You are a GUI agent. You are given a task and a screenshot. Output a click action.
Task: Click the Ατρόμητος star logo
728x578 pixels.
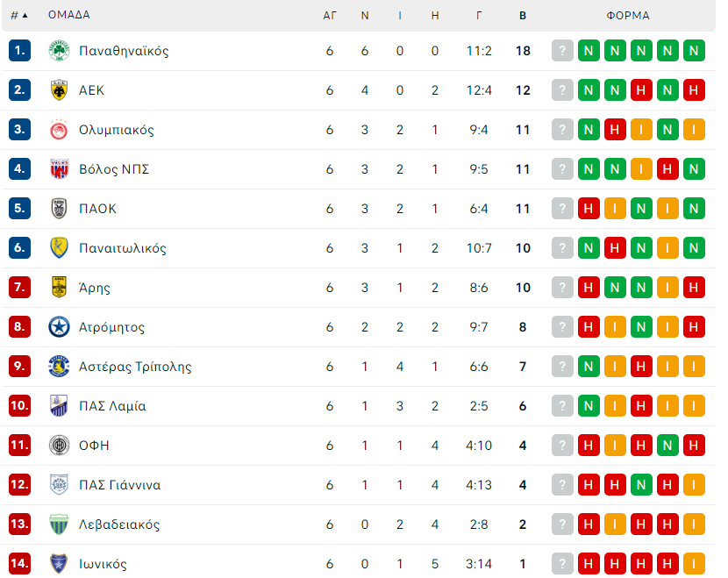(x=59, y=327)
